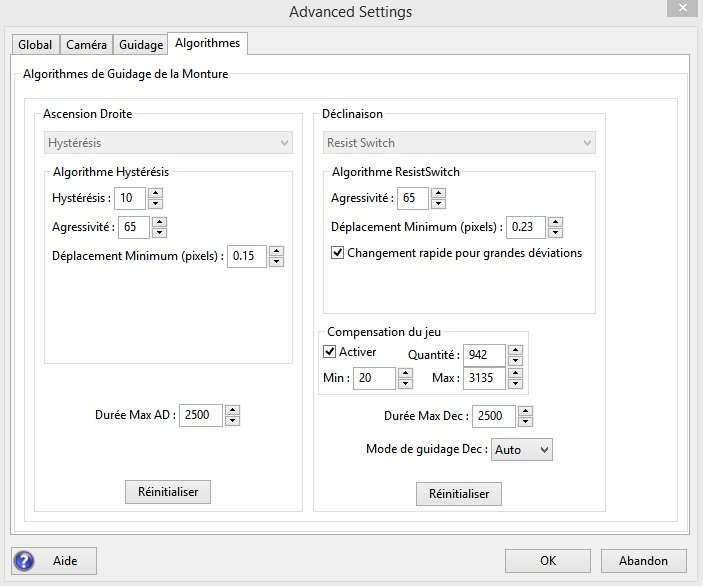This screenshot has width=703, height=586.
Task: Click the Hystérésis value field showing 10
Action: pos(130,198)
